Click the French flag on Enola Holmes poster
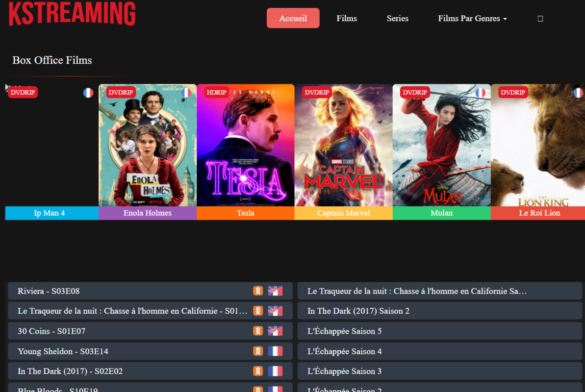The width and height of the screenshot is (585, 392). (186, 93)
